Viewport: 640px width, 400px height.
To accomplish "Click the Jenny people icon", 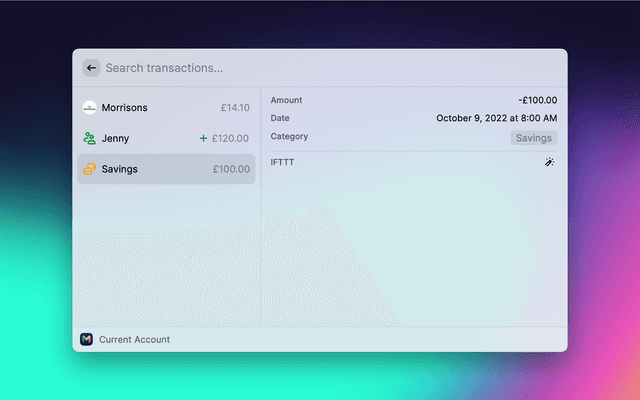I will [x=89, y=138].
